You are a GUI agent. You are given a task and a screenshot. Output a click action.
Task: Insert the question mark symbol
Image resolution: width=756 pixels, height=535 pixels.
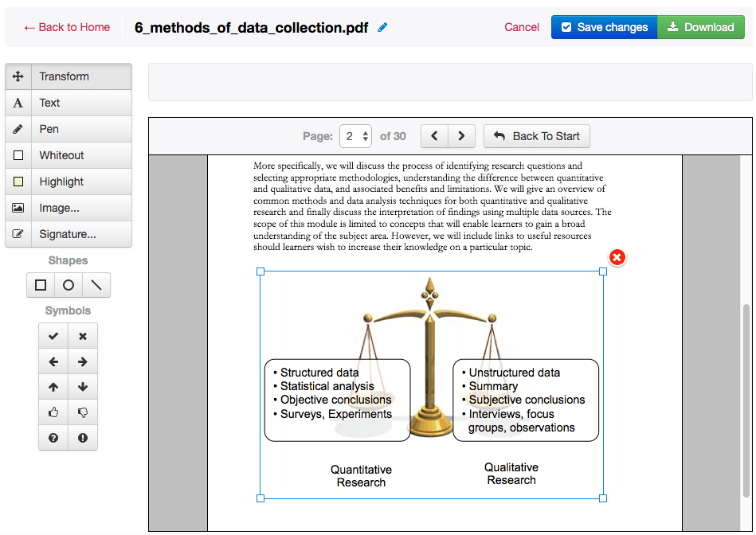pos(53,438)
